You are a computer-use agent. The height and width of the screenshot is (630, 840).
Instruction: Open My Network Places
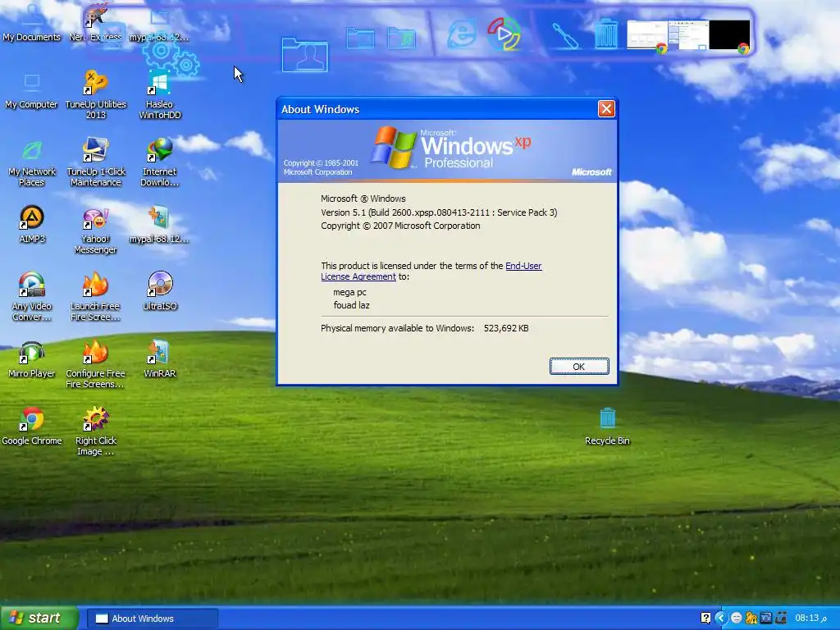(x=32, y=163)
